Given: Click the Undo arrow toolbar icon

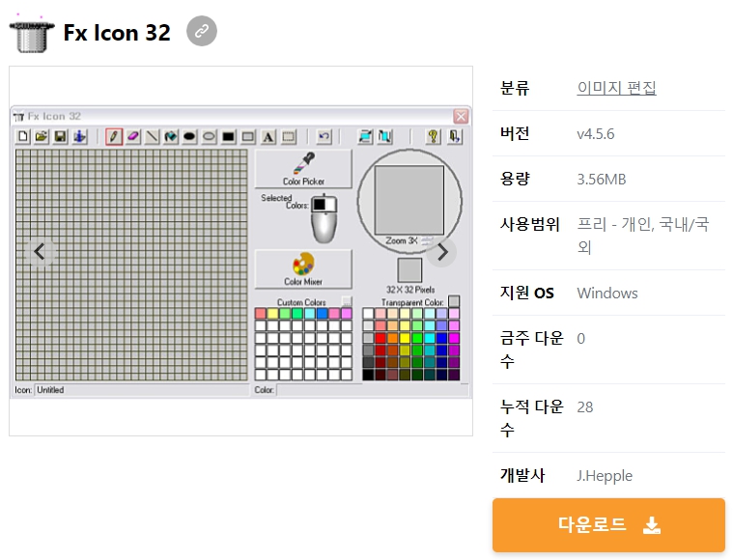Looking at the screenshot, I should 324,136.
